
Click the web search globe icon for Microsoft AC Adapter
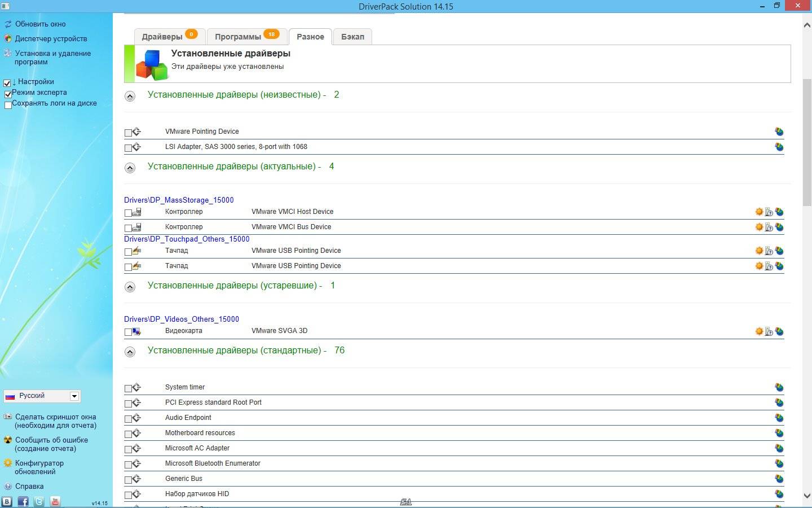pos(779,448)
